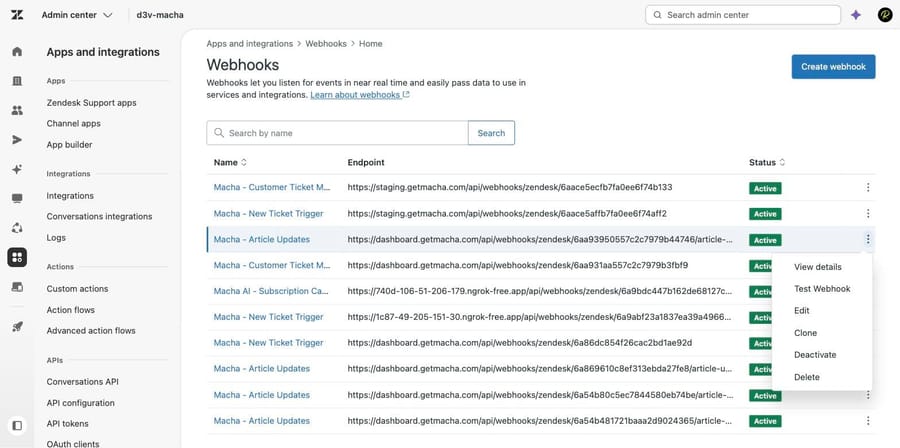Viewport: 900px width, 448px height.
Task: Open Channel apps page
Action: 73,123
